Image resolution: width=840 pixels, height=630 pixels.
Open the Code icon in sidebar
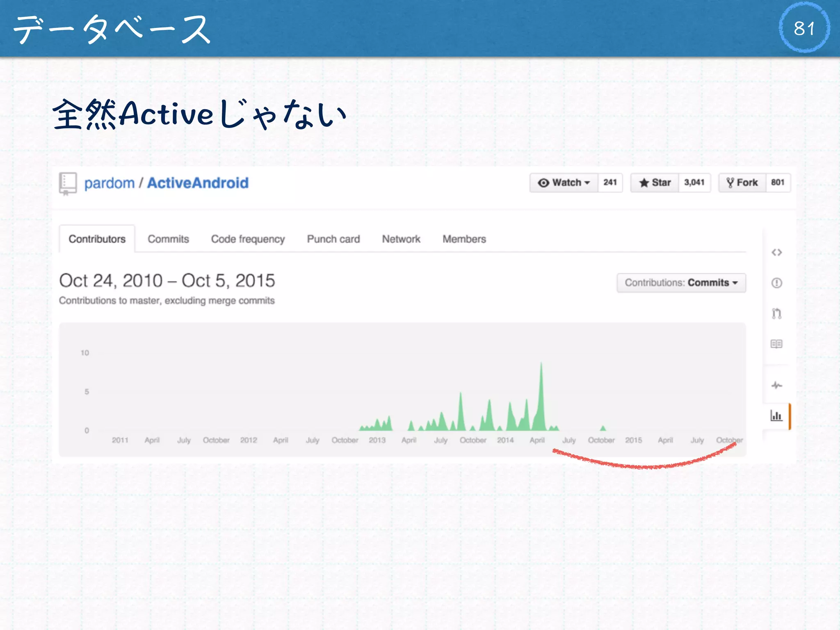tap(776, 252)
